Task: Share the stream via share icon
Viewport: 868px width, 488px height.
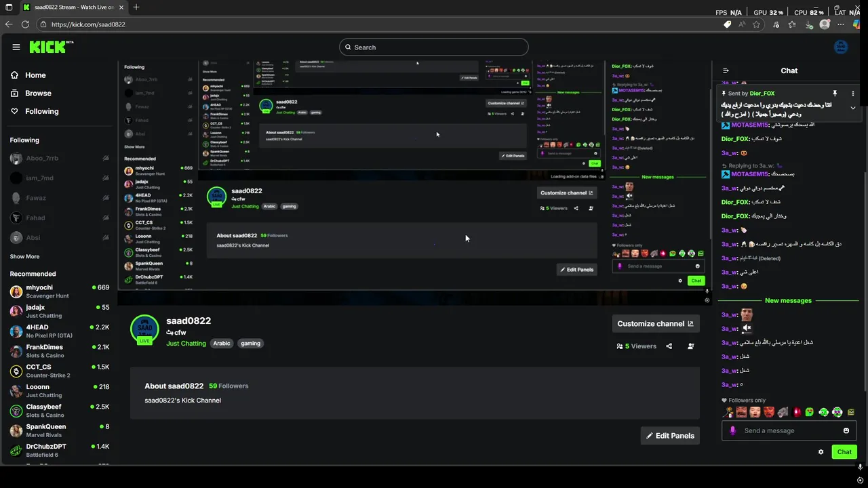Action: point(669,346)
